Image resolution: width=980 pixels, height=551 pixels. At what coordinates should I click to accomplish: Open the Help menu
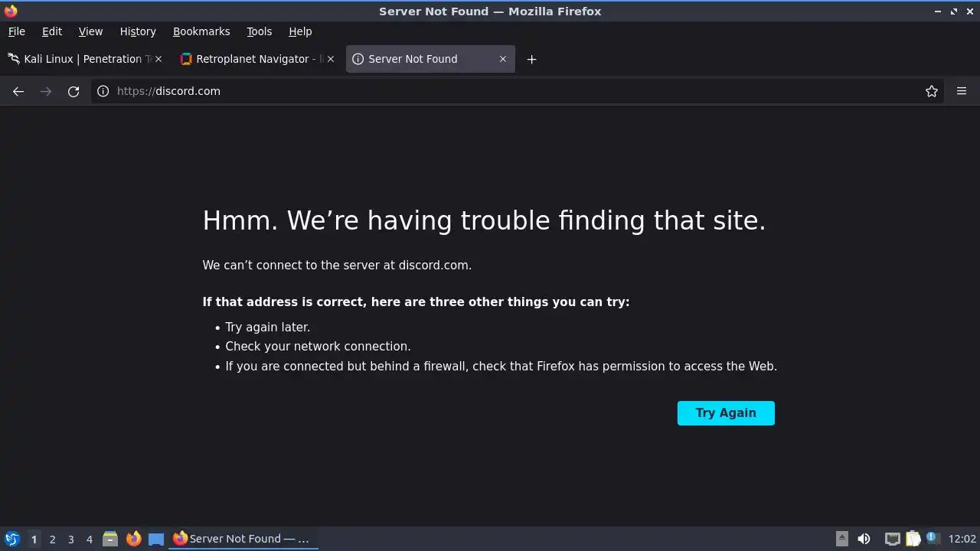tap(300, 31)
